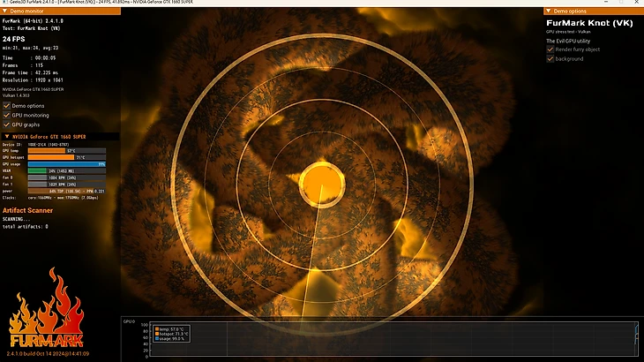Click the temp legend orange swatch
644x362 pixels.
pyautogui.click(x=157, y=329)
